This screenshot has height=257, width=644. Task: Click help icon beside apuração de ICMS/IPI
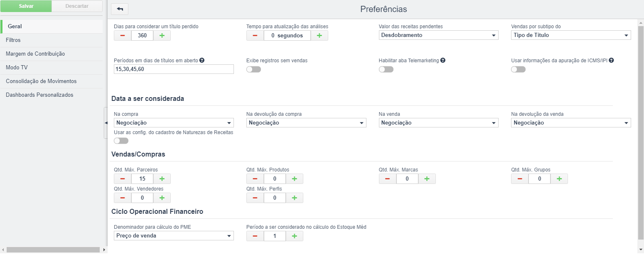(611, 60)
